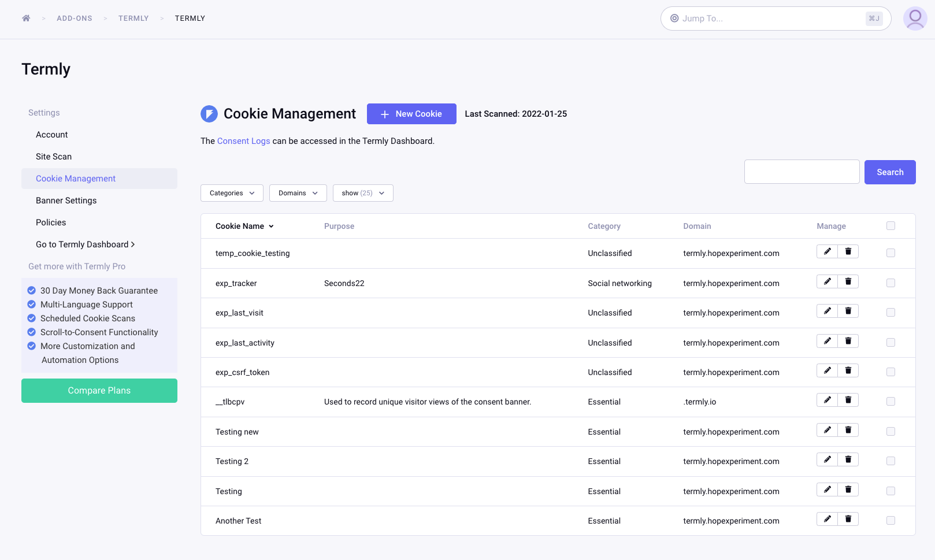Click the pencil icon in the Essential row named just Testing
Screen dimensions: 935x560
(x=827, y=489)
